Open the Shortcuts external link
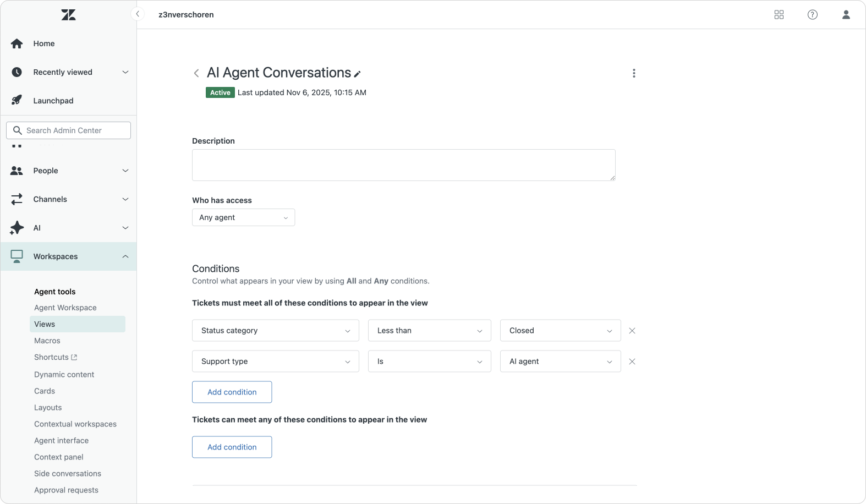 click(x=56, y=357)
